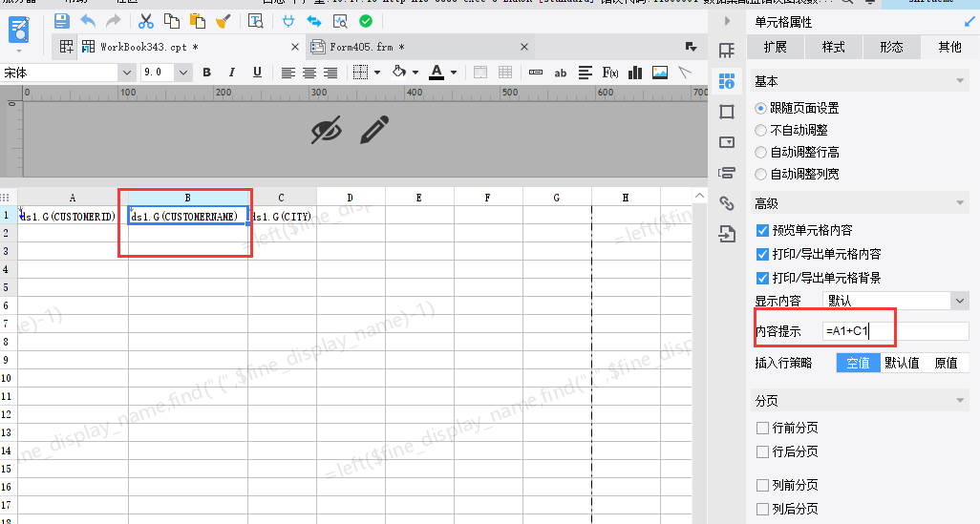Click crossed-out eye hide icon
The image size is (980, 524).
click(327, 130)
